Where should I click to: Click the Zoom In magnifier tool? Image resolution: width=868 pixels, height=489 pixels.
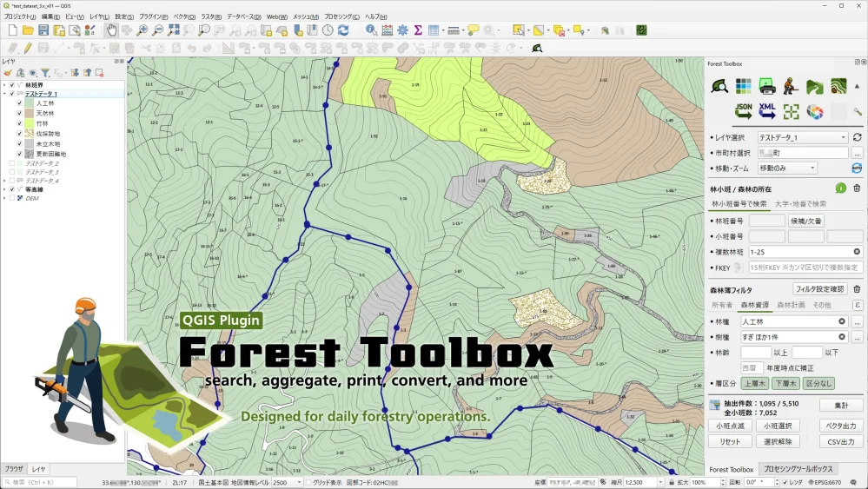[x=142, y=30]
